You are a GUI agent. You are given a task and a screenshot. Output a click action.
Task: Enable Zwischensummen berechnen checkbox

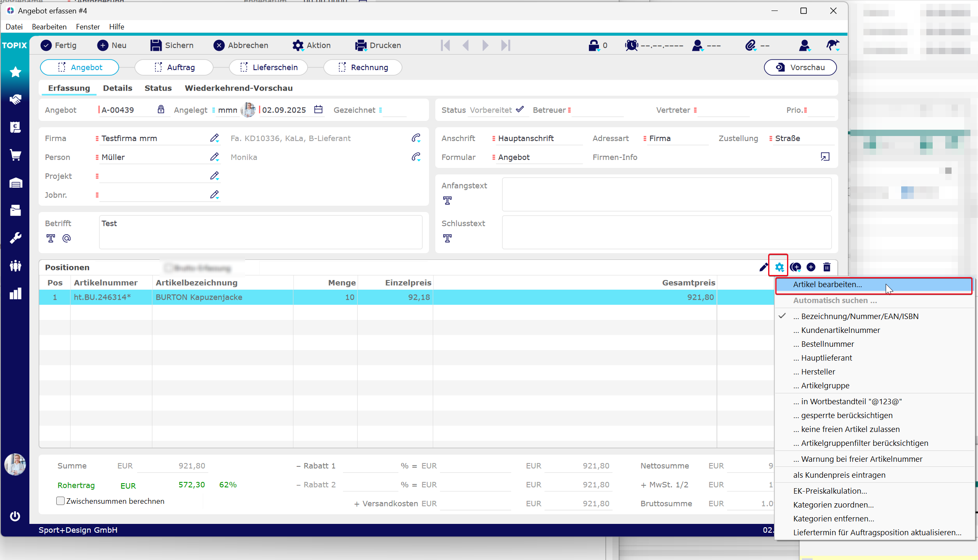(x=60, y=501)
